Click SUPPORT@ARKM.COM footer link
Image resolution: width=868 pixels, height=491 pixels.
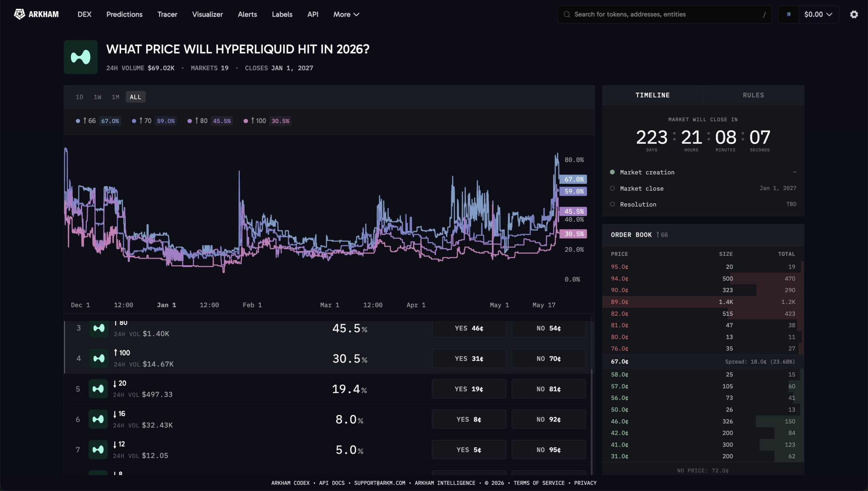[x=379, y=483]
